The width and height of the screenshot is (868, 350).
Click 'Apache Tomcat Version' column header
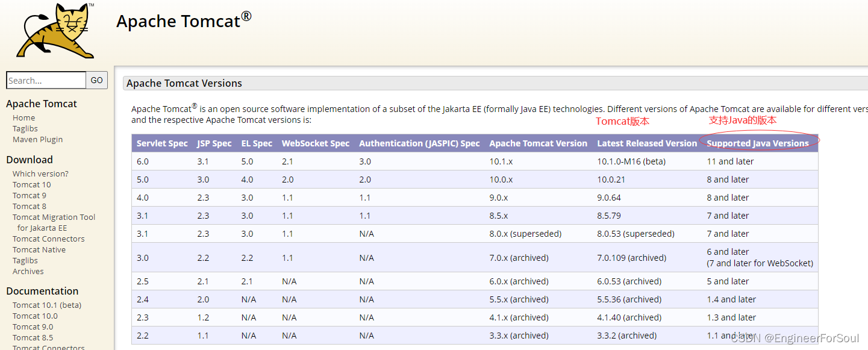(538, 143)
